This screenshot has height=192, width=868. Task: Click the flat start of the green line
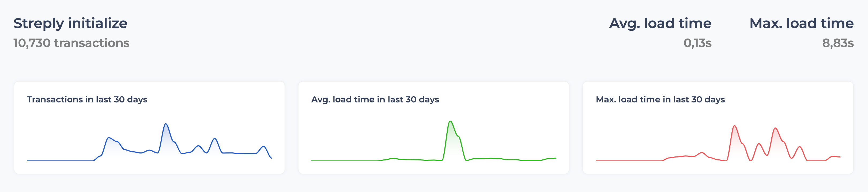click(x=344, y=161)
